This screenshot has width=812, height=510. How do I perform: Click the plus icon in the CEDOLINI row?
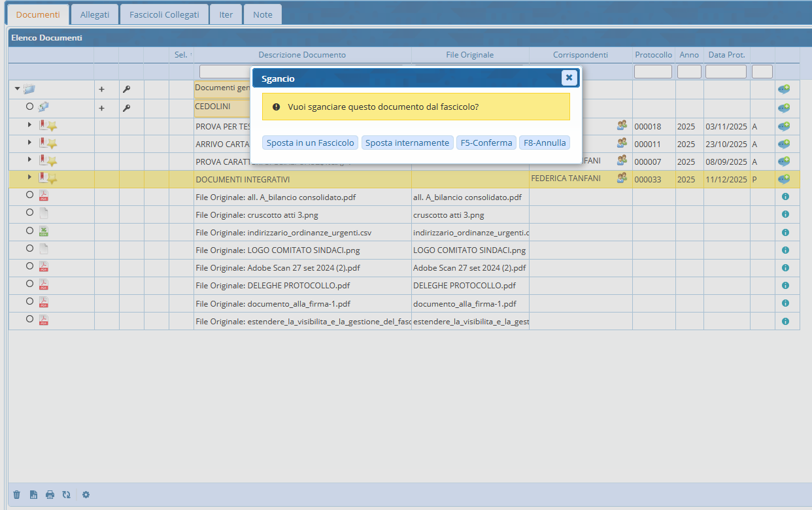(x=101, y=108)
